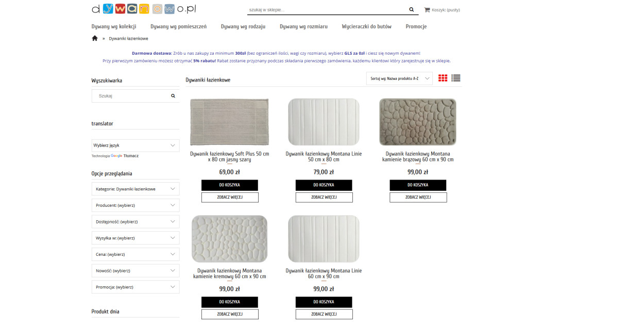Switch to list view icon
Image resolution: width=644 pixels, height=325 pixels.
click(x=456, y=78)
